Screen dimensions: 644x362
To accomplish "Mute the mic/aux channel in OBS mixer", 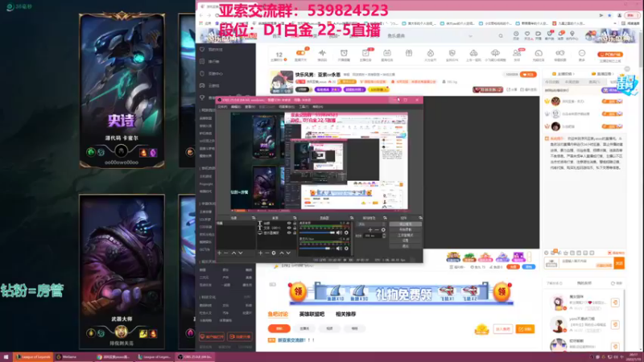I will (x=339, y=249).
